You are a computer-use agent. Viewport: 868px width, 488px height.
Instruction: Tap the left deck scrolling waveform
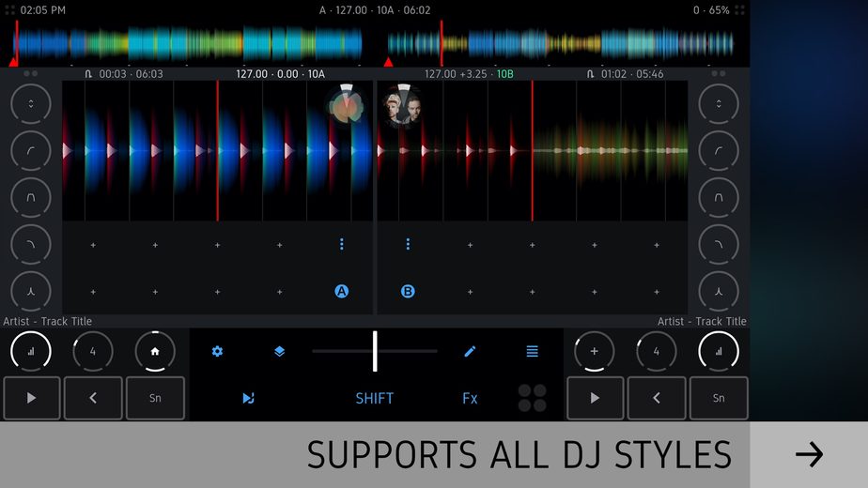pyautogui.click(x=217, y=150)
